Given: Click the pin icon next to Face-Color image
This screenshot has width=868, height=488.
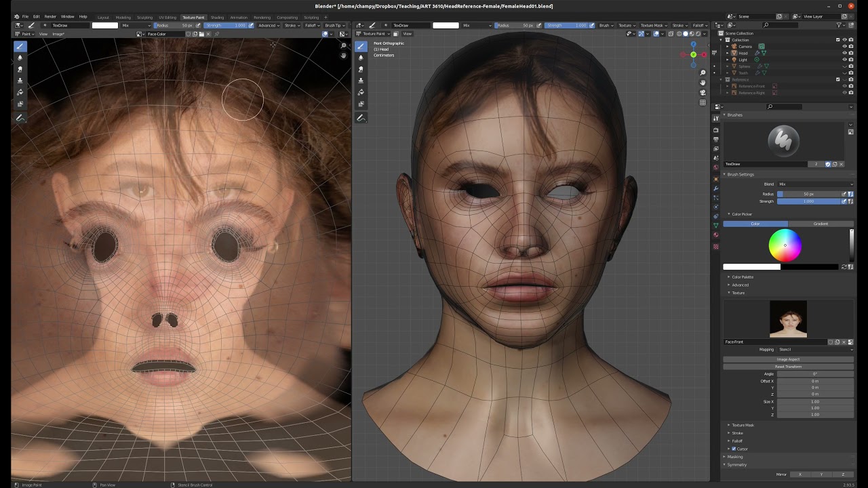Looking at the screenshot, I should coord(216,34).
